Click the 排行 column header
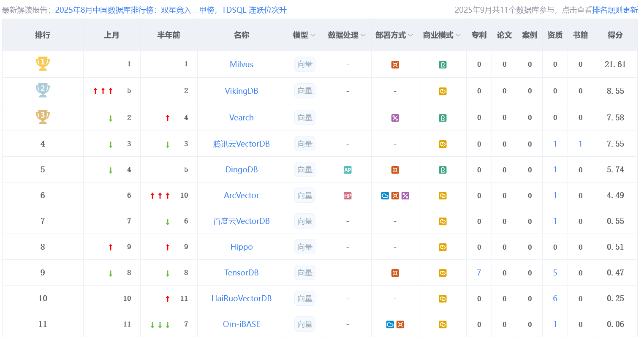This screenshot has height=343, width=644. tap(43, 35)
